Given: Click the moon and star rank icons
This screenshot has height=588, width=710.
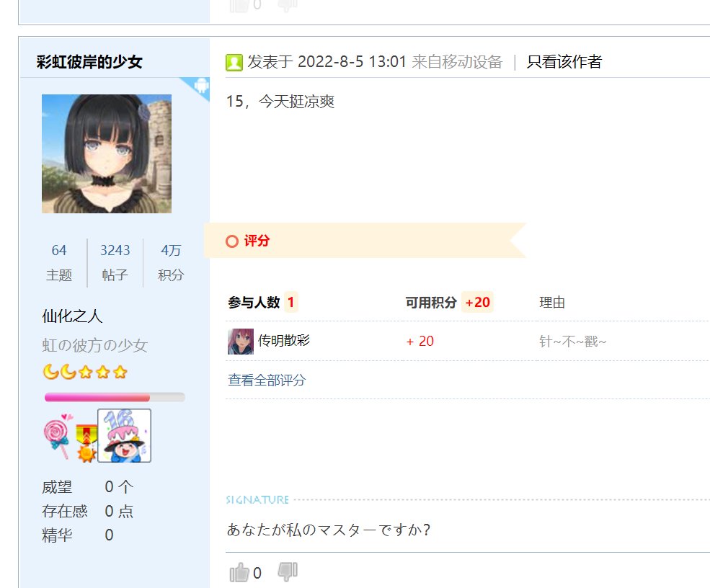Looking at the screenshot, I should coord(85,372).
